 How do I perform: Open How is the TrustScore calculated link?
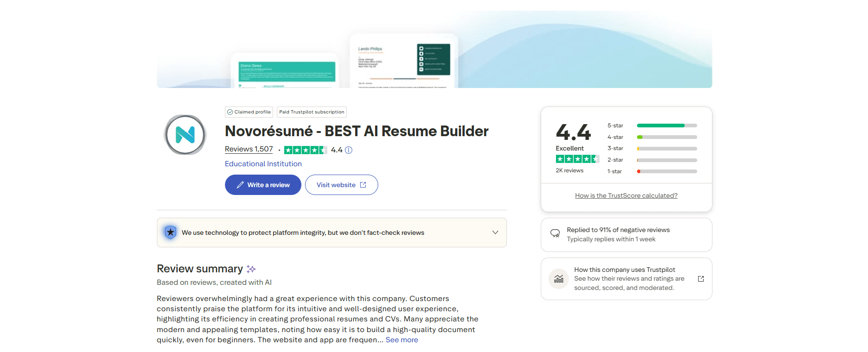point(626,195)
